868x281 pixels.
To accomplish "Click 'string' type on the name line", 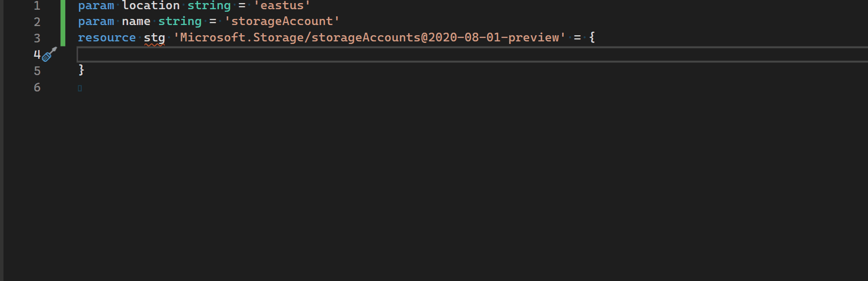I will tap(180, 21).
